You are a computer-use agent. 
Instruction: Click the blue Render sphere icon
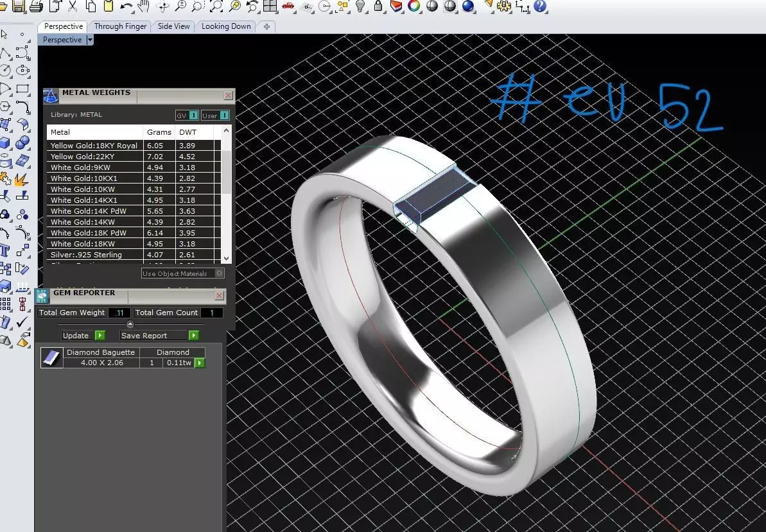coord(468,6)
